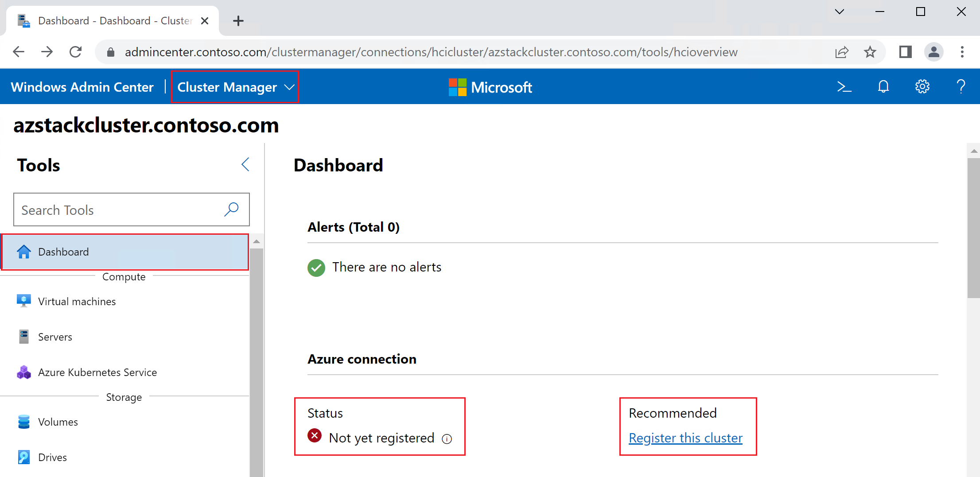Click the Tools list scrollbar thumb

pos(257,362)
